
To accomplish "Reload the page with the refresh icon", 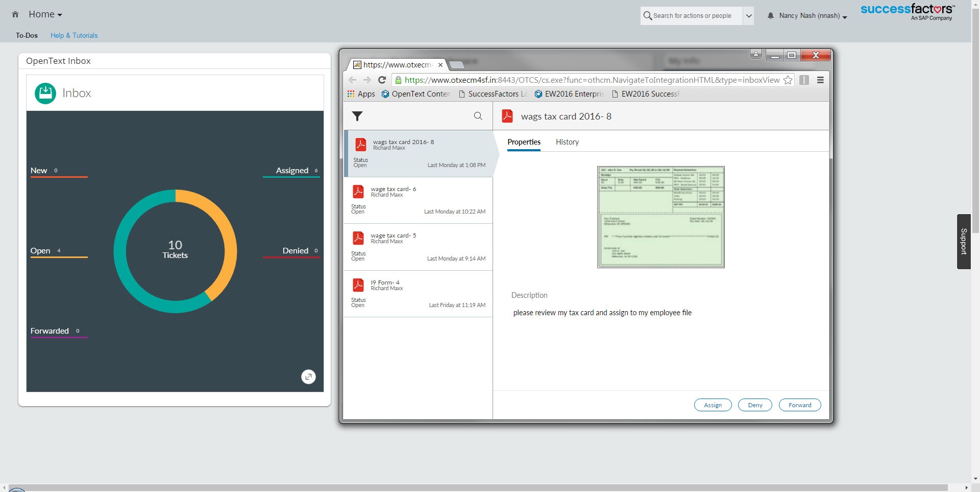I will [x=382, y=80].
